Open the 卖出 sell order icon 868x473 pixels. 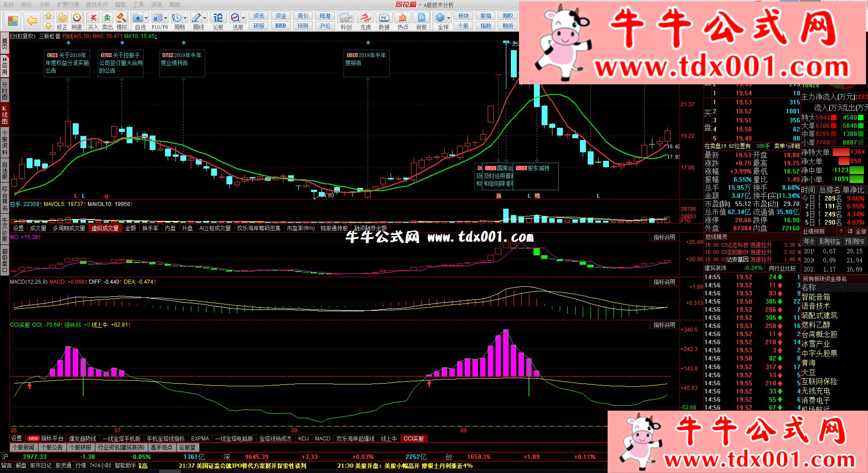click(107, 20)
